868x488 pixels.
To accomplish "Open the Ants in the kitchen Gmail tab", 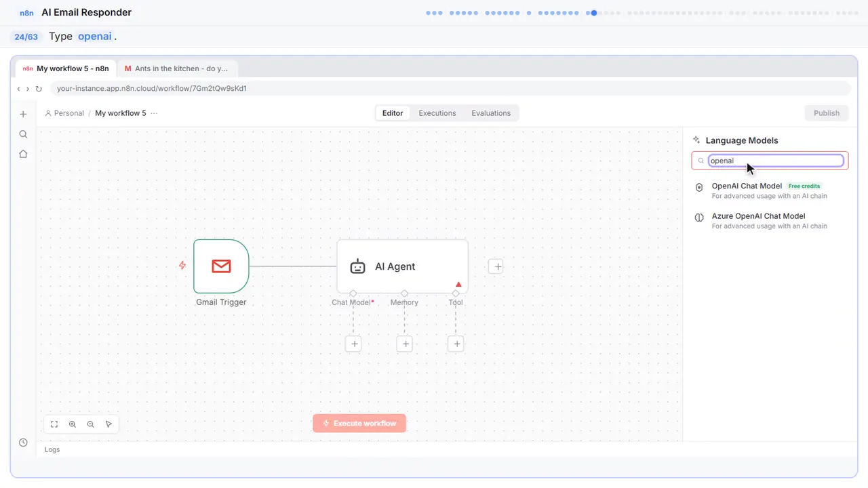I will coord(177,68).
